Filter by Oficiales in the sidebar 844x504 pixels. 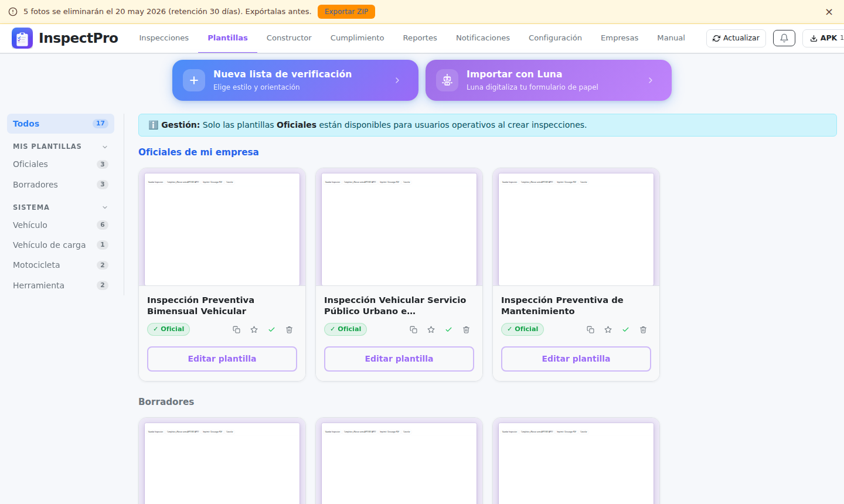60,164
